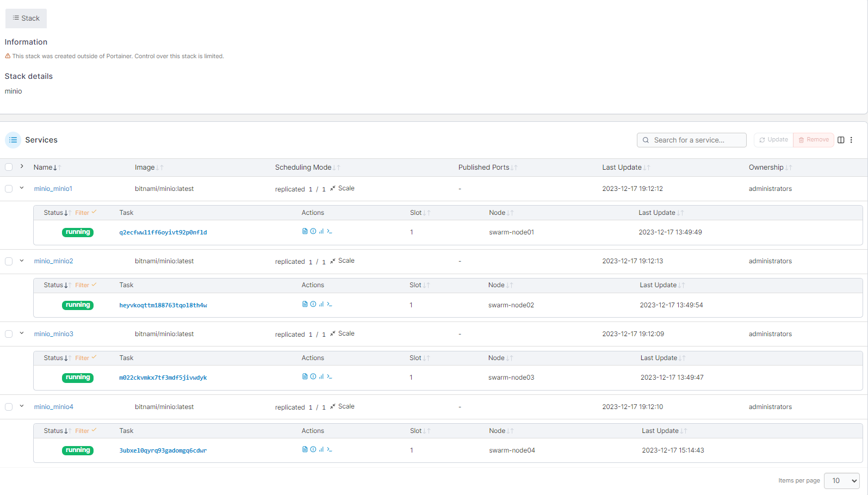
Task: Open console for the minio_minio4 task
Action: [330, 449]
